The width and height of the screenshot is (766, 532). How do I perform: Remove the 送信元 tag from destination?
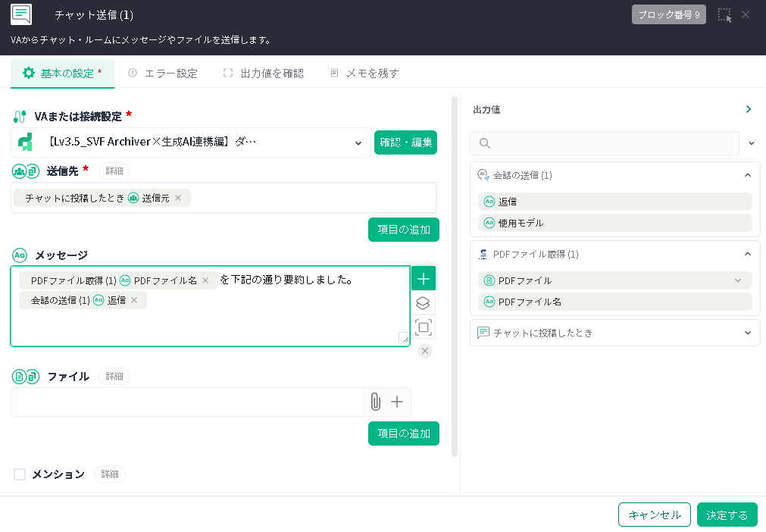178,198
